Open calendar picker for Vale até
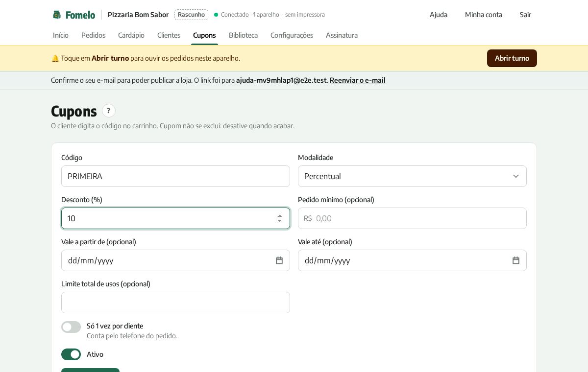This screenshot has width=588, height=372. tap(516, 260)
